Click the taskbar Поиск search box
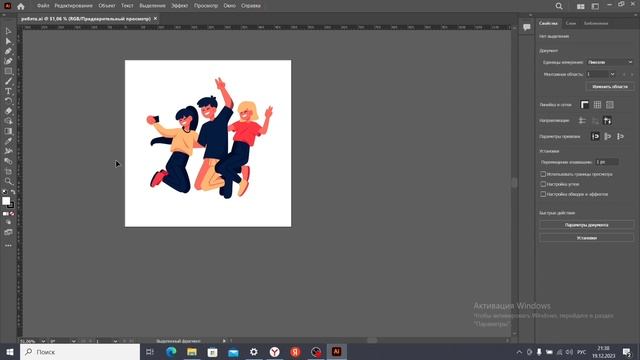 [x=80, y=352]
